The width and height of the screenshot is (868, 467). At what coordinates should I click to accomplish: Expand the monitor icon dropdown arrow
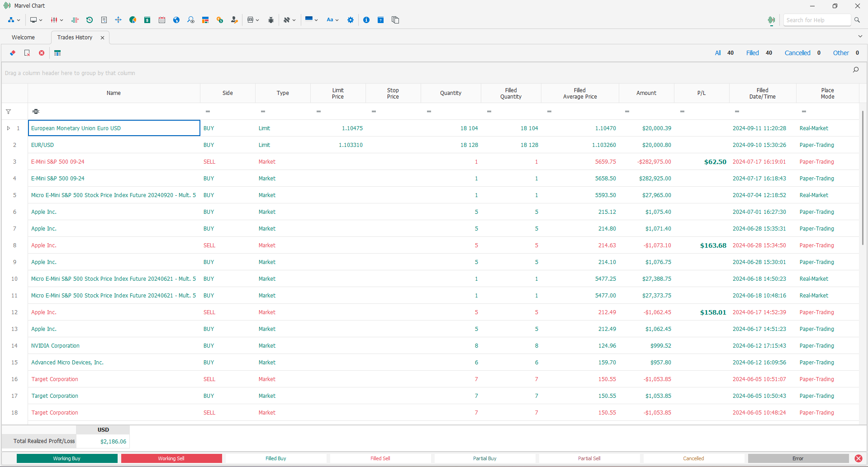click(41, 20)
